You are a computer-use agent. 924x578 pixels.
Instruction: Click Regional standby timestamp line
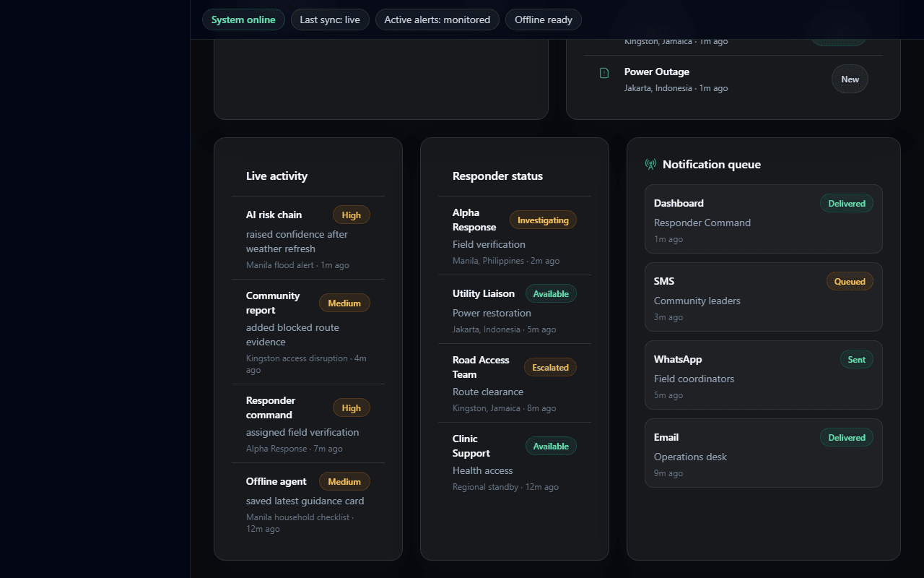[505, 487]
